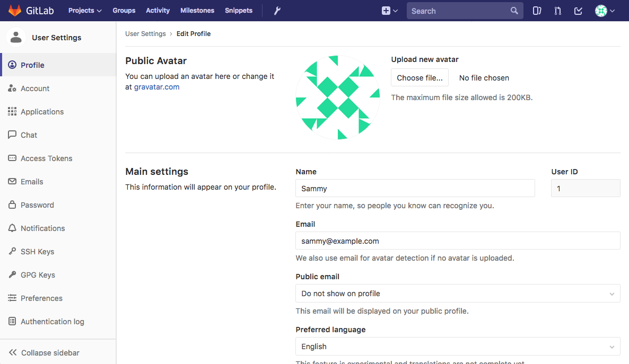
Task: Open the issues icon in top bar
Action: 537,10
